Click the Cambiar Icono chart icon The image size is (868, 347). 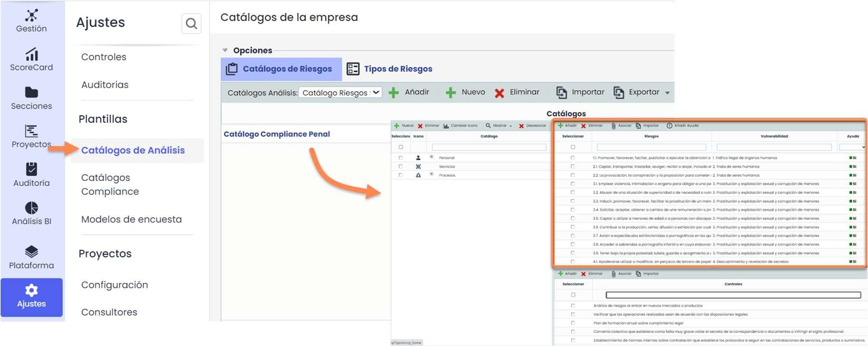tap(446, 126)
